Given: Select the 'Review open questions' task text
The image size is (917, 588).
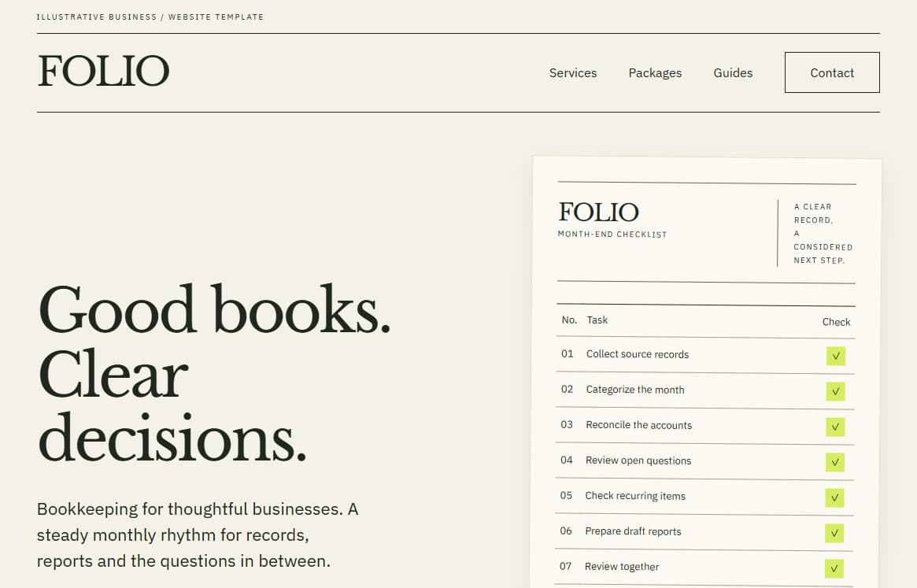Looking at the screenshot, I should coord(638,460).
